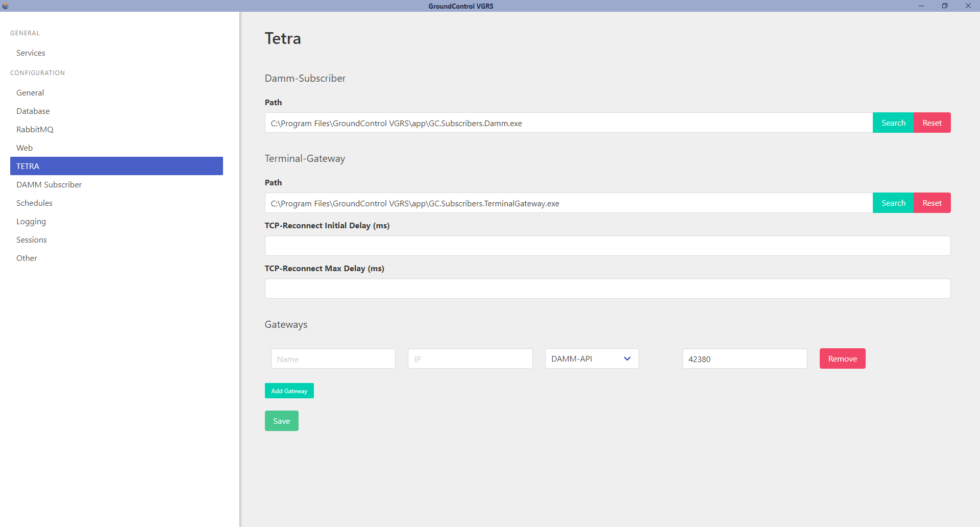Focus the TCP-Reconnect Initial Delay field
The height and width of the screenshot is (527, 980).
point(607,246)
